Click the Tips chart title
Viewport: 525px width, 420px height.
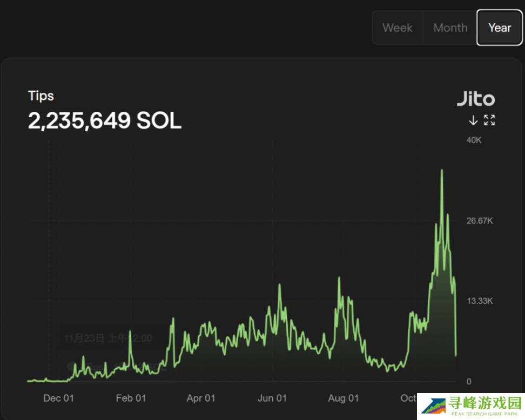click(x=41, y=96)
